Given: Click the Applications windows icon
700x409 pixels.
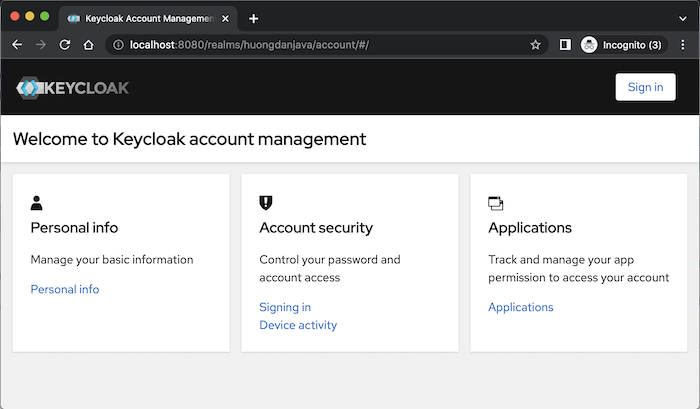Looking at the screenshot, I should click(496, 203).
